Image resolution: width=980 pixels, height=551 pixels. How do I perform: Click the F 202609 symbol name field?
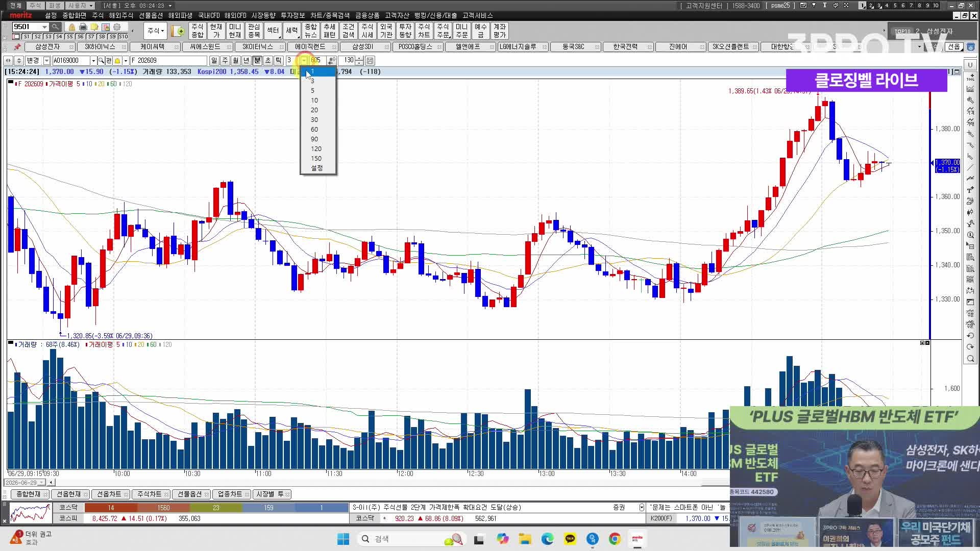[x=168, y=61]
